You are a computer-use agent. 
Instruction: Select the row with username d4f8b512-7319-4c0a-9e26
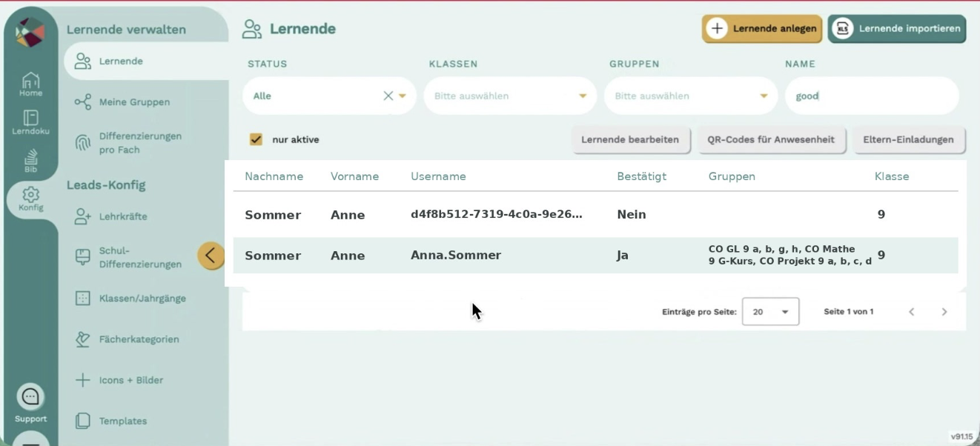(x=595, y=215)
